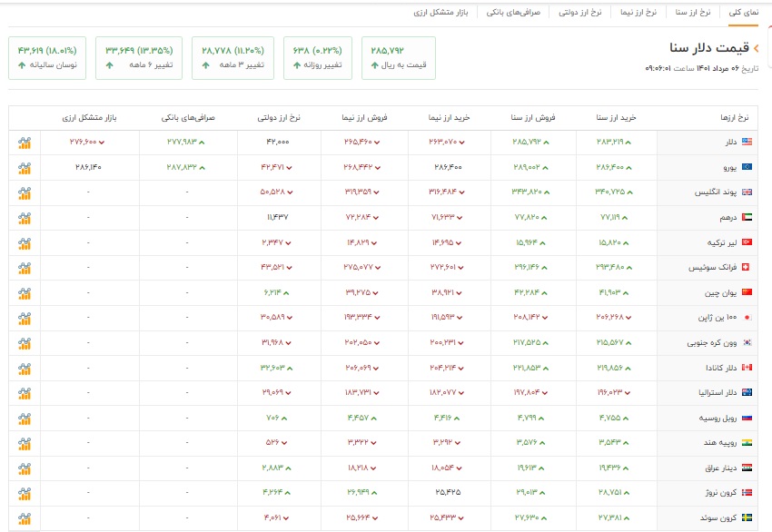Screen dimensions: 772x532
Task: Open the chart icon in the دلار row
Action: click(x=25, y=143)
